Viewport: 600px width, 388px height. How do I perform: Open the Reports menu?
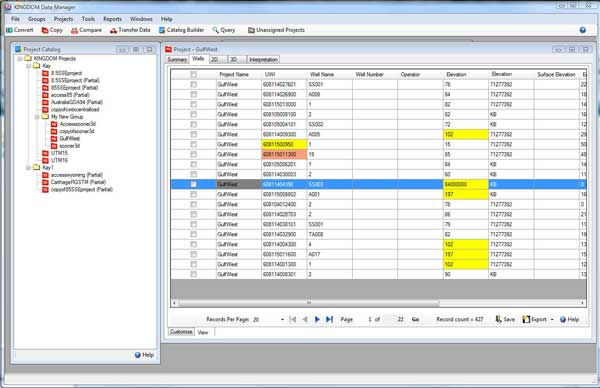[112, 19]
